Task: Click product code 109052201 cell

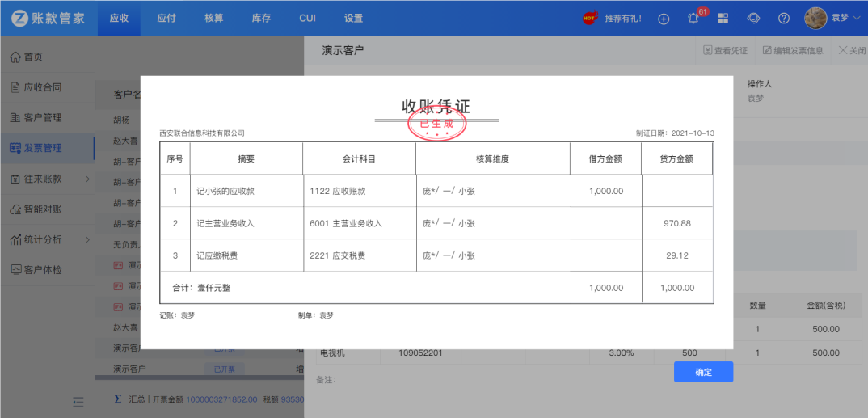Action: pos(420,353)
